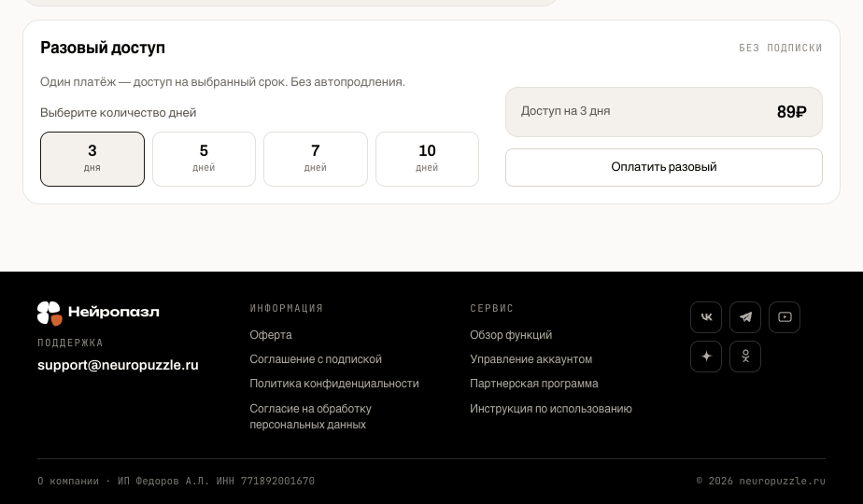Open Управление аккаунтом link
The width and height of the screenshot is (863, 504).
(x=531, y=358)
